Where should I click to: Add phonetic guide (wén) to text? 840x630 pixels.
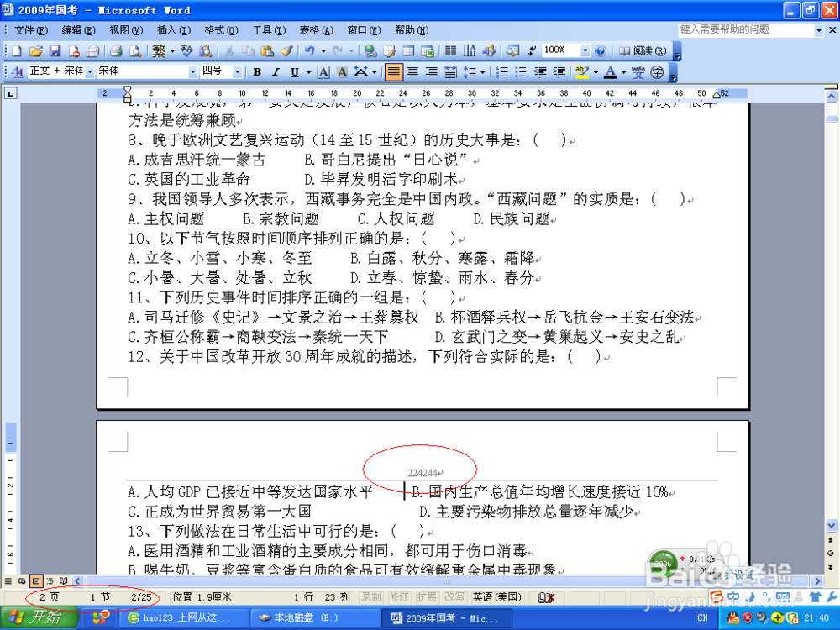pyautogui.click(x=638, y=71)
